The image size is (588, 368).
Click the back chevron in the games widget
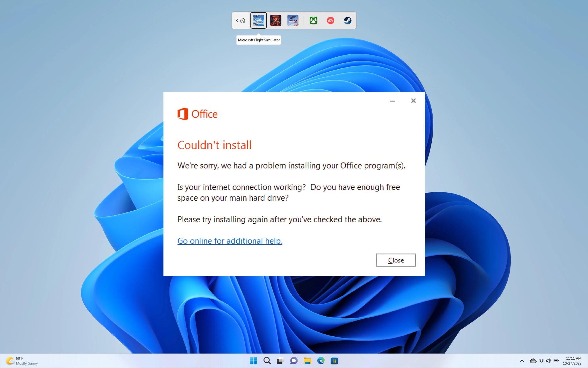(x=237, y=20)
